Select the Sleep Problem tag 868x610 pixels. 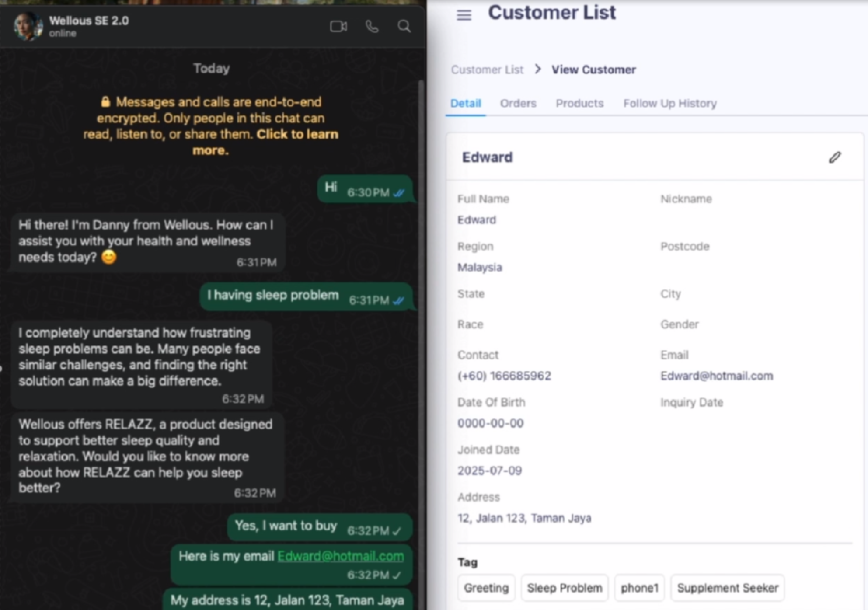(x=565, y=588)
